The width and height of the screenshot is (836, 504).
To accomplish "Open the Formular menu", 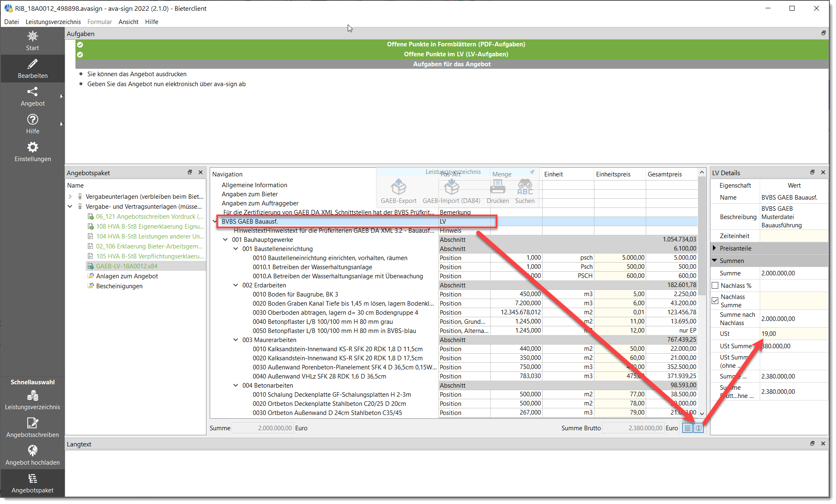I will pyautogui.click(x=99, y=22).
